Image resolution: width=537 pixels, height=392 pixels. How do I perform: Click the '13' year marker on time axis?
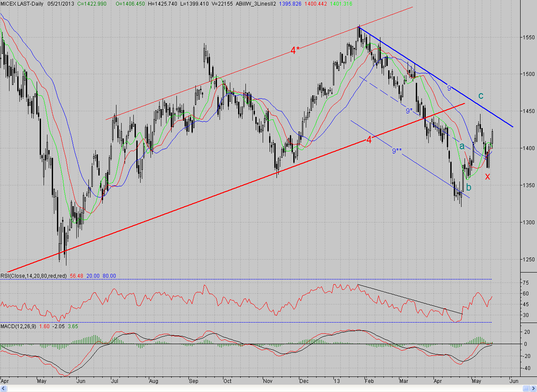[336, 381]
